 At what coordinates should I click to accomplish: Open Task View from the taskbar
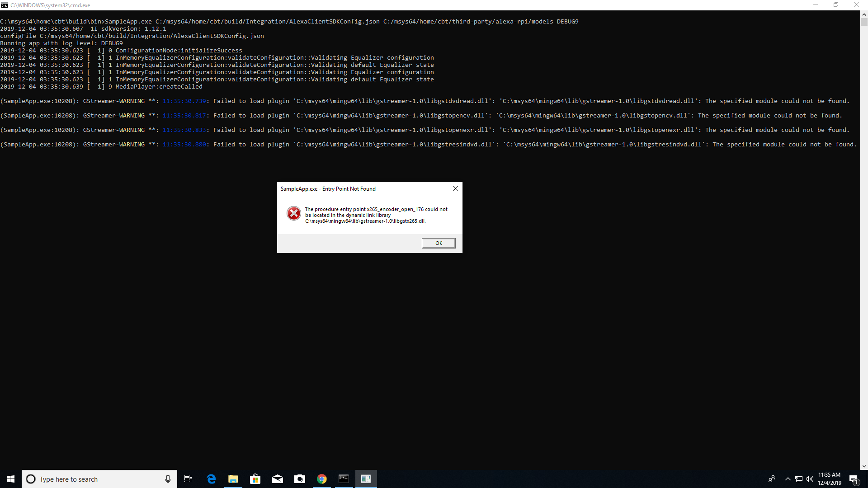188,479
